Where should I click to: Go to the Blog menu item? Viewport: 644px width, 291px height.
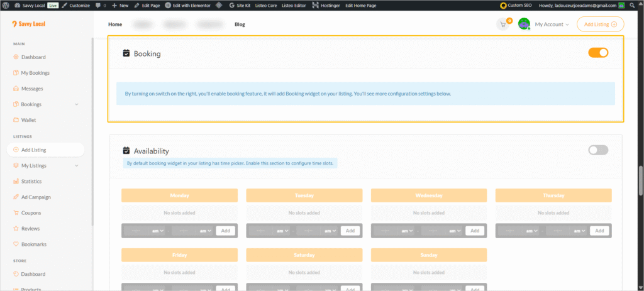click(240, 25)
